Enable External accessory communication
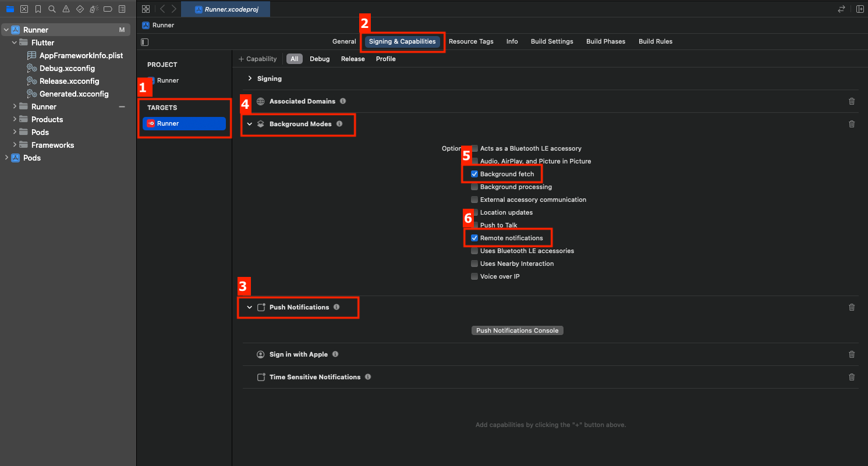This screenshot has height=466, width=868. 474,200
